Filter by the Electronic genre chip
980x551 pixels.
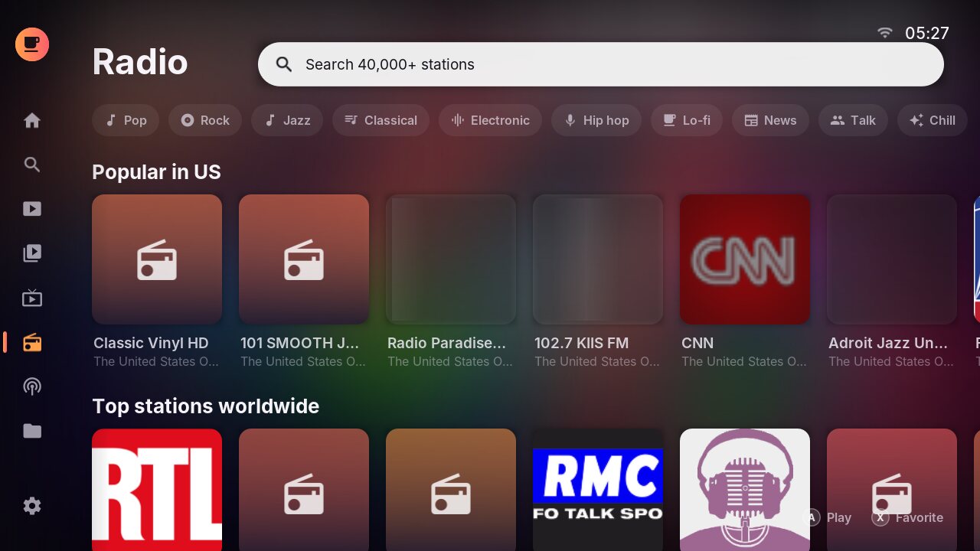pyautogui.click(x=490, y=120)
